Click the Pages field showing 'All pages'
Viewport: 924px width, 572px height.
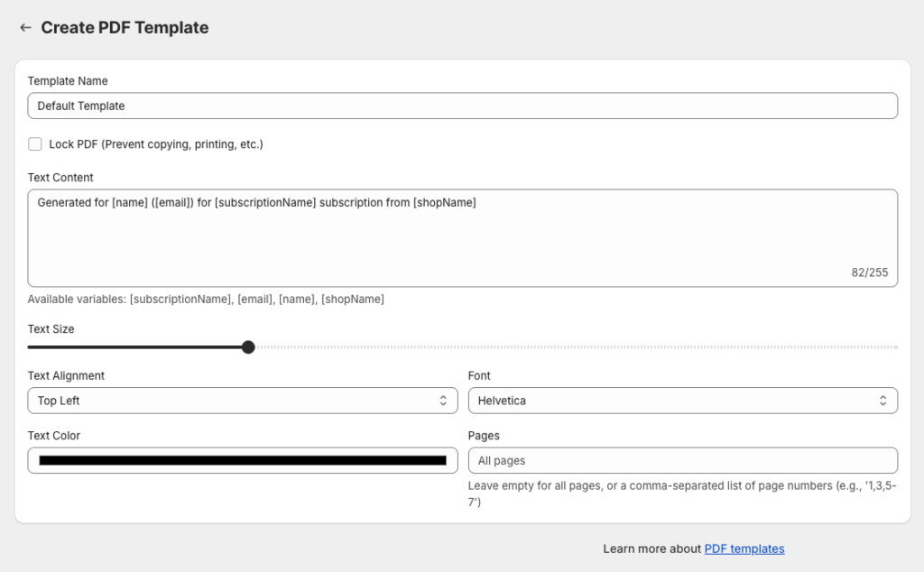[x=682, y=460]
